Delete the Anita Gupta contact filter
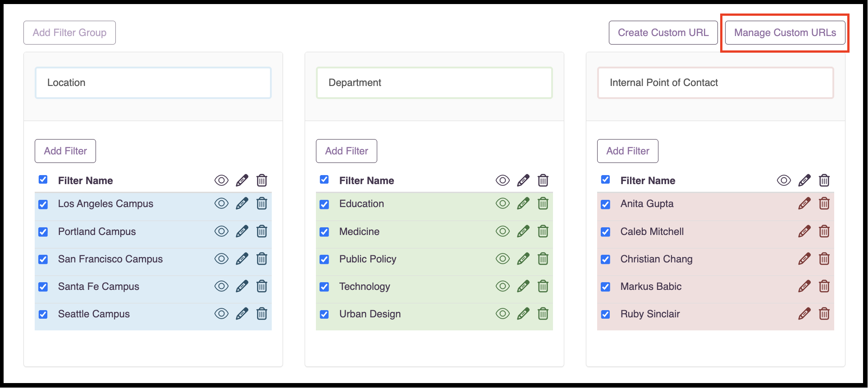This screenshot has width=868, height=388. (x=824, y=203)
